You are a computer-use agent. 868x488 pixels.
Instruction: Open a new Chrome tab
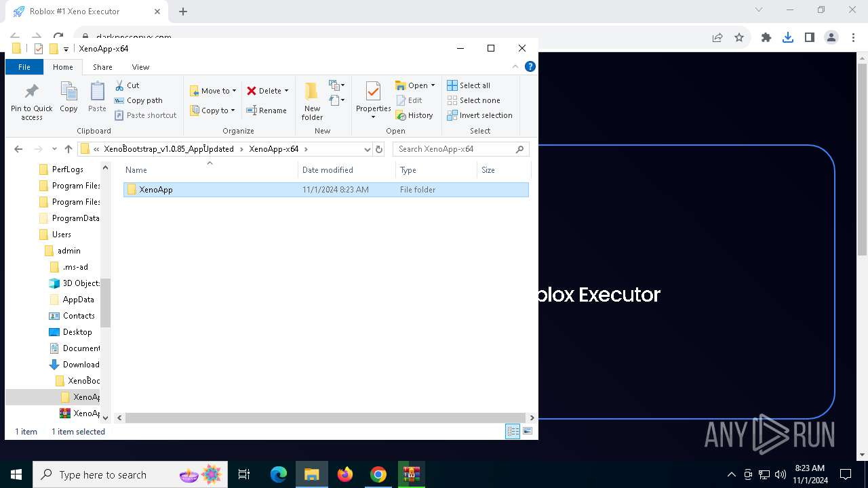pos(183,12)
